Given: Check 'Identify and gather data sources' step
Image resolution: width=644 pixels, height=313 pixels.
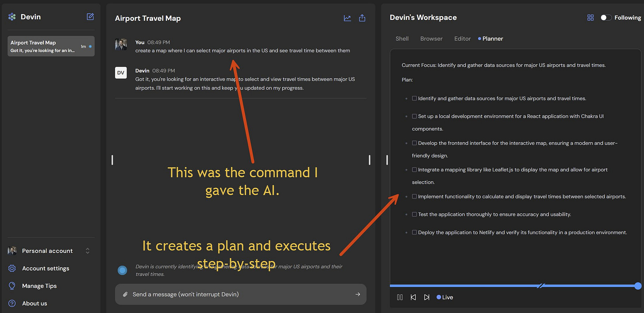Looking at the screenshot, I should point(414,99).
